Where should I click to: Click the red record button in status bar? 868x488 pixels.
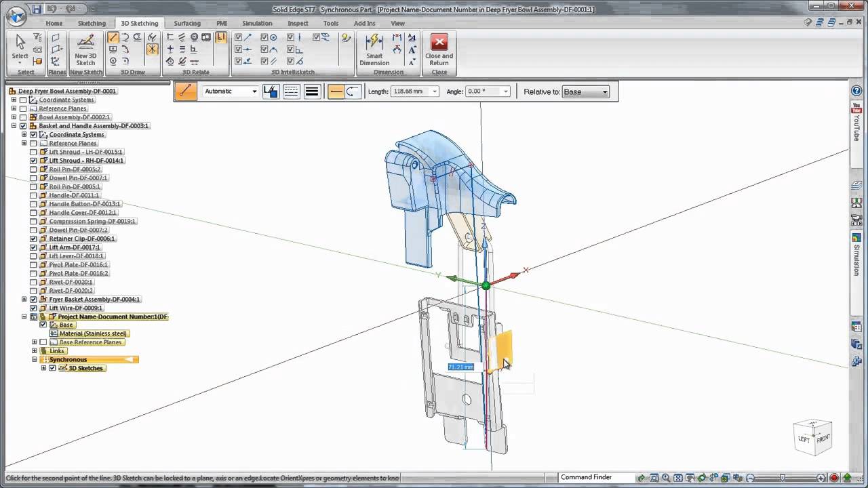[835, 478]
